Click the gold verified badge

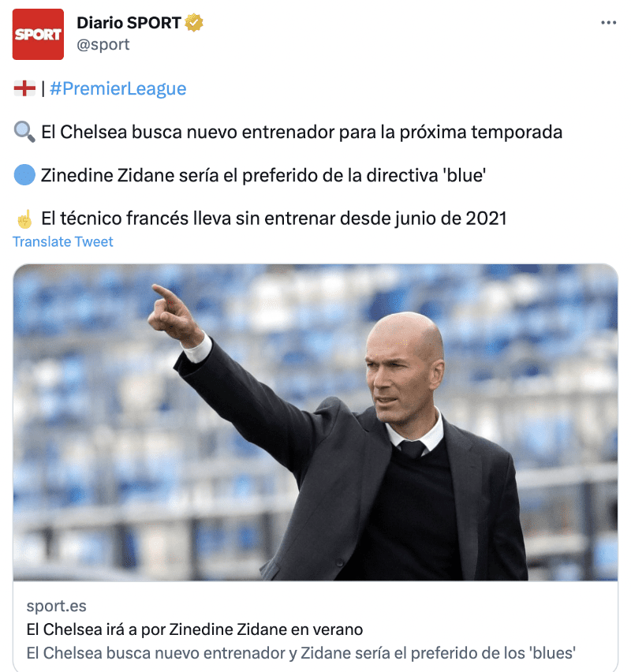click(x=194, y=23)
